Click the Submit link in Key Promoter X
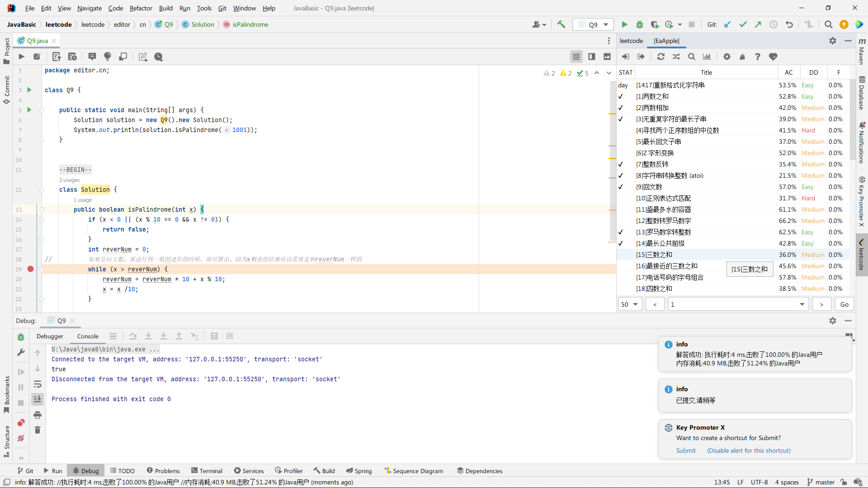The width and height of the screenshot is (868, 488). click(686, 450)
